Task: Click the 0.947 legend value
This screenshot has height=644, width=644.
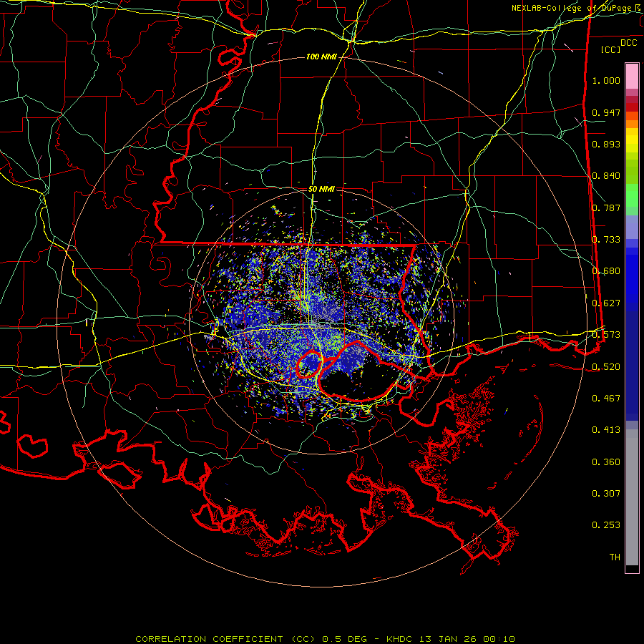Action: [606, 112]
